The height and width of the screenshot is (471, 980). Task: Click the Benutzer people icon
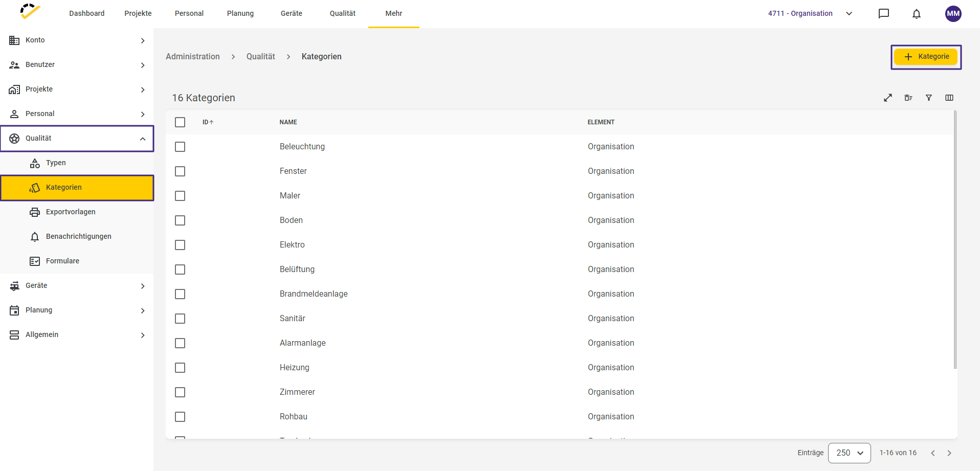coord(14,65)
